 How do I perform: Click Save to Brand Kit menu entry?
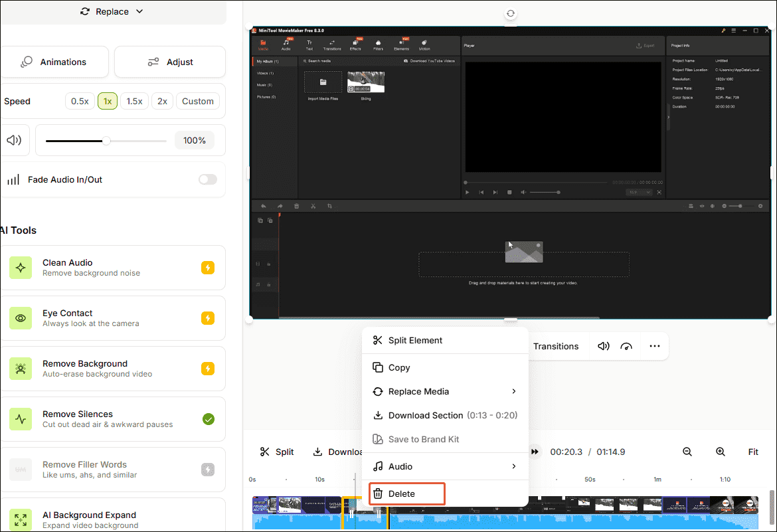[444, 439]
